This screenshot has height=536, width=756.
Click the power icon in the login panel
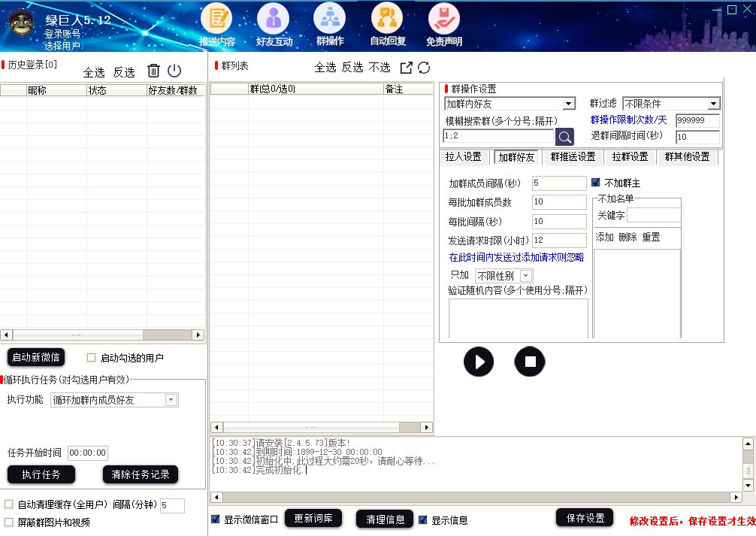[174, 71]
